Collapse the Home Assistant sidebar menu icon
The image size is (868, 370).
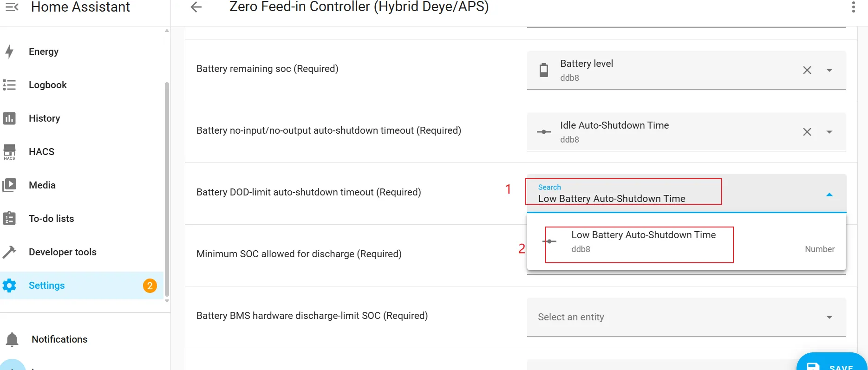click(x=12, y=7)
